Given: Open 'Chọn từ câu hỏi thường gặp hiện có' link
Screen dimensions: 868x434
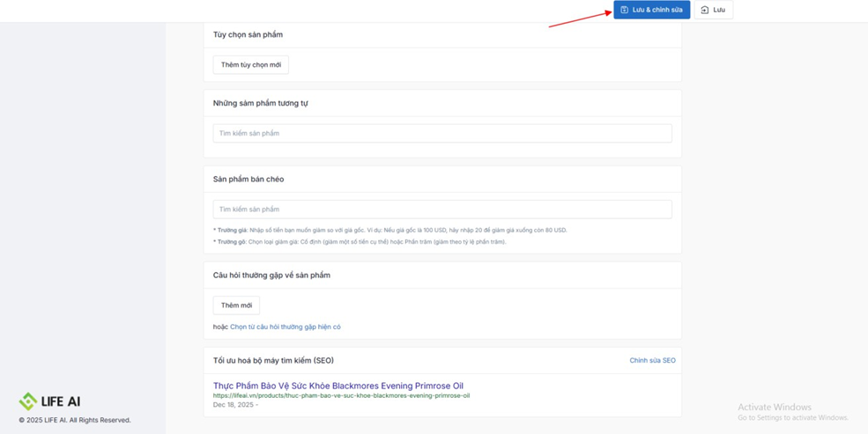Looking at the screenshot, I should tap(285, 327).
